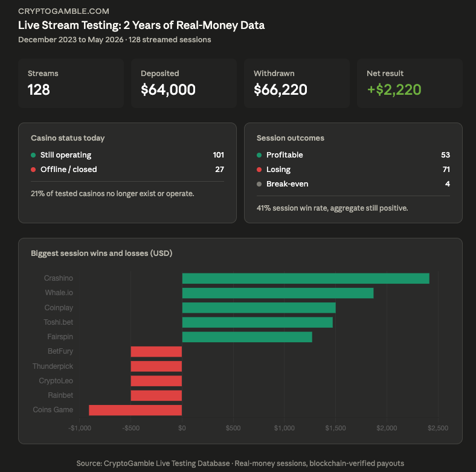
Task: Click the green Toshi.bet bar
Action: (x=257, y=322)
